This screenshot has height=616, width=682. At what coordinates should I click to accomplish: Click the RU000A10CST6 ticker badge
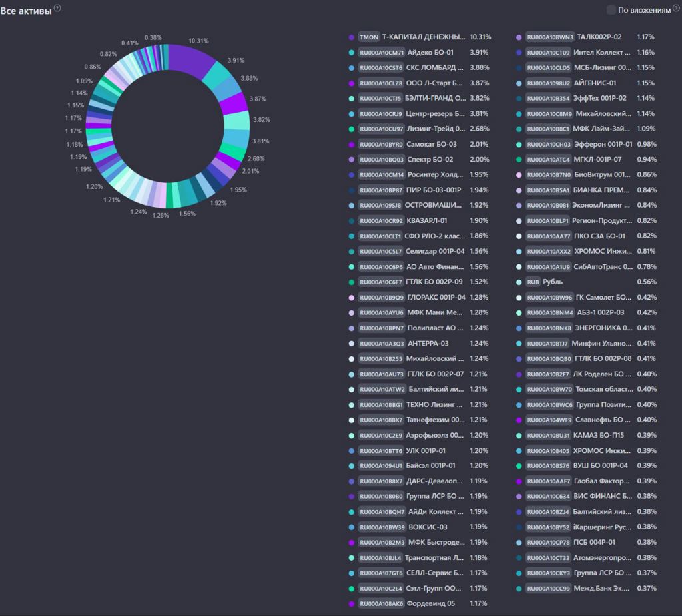(x=381, y=68)
